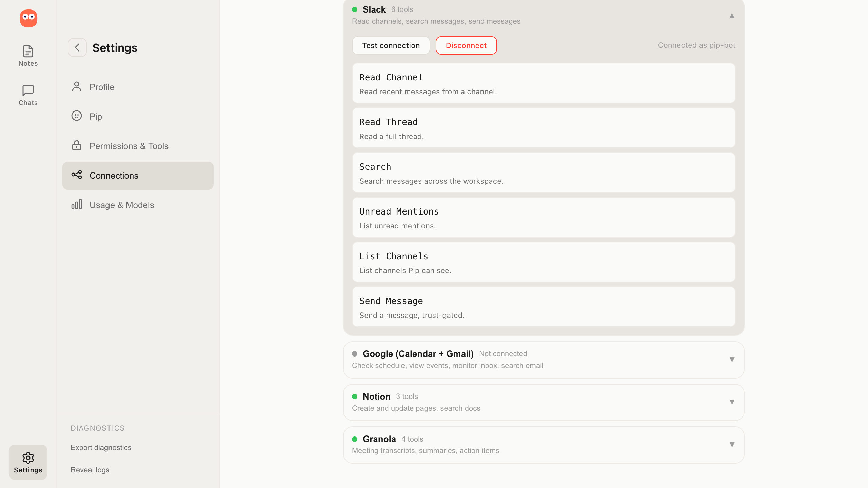Select the Search tool card
This screenshot has width=868, height=488.
[544, 172]
